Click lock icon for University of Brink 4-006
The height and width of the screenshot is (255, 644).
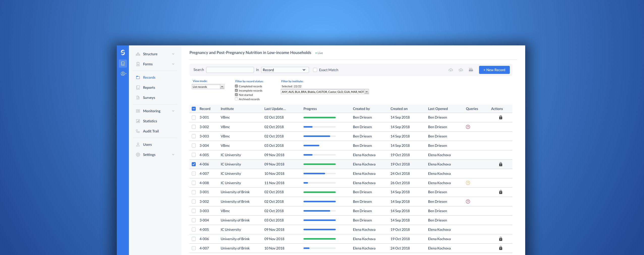(501, 239)
